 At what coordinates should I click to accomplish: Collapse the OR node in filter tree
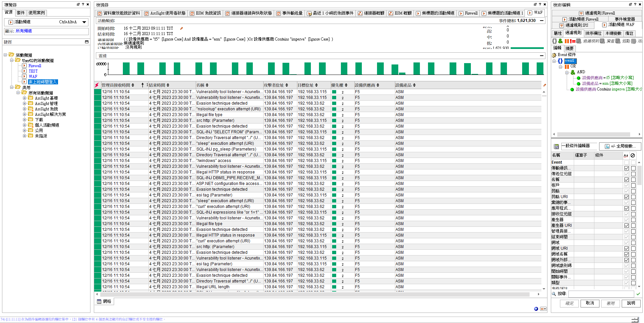[561, 66]
